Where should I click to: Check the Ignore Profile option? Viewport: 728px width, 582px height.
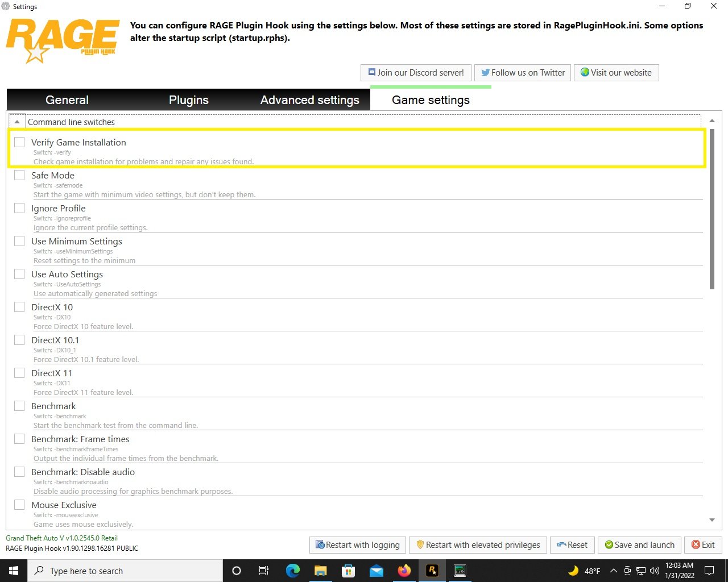(x=19, y=208)
